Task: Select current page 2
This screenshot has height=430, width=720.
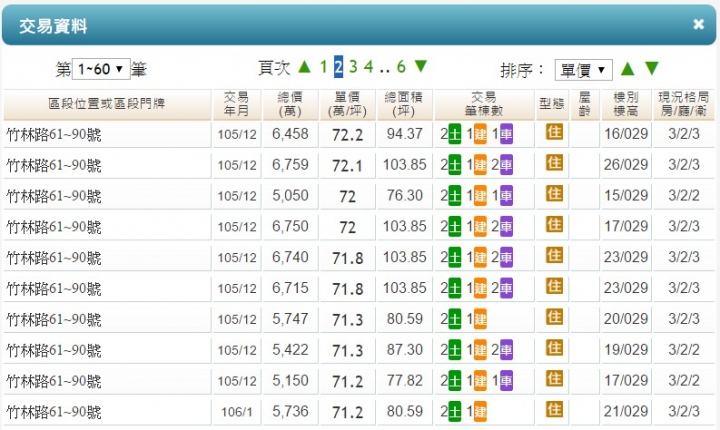Action: [x=338, y=67]
